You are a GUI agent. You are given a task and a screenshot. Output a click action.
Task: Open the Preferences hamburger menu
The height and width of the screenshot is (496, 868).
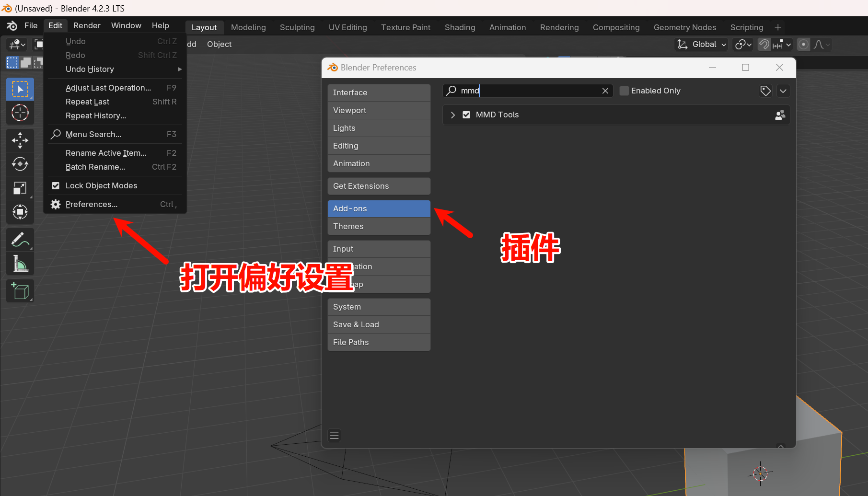pos(335,436)
